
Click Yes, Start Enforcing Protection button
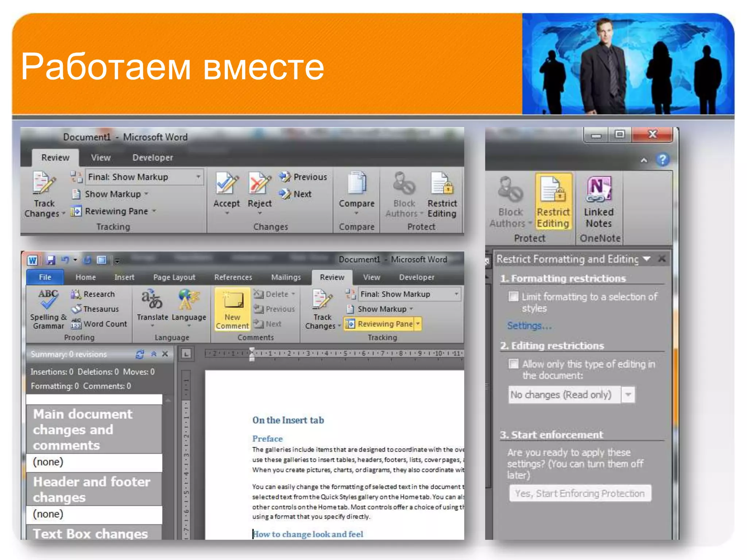[x=580, y=493]
